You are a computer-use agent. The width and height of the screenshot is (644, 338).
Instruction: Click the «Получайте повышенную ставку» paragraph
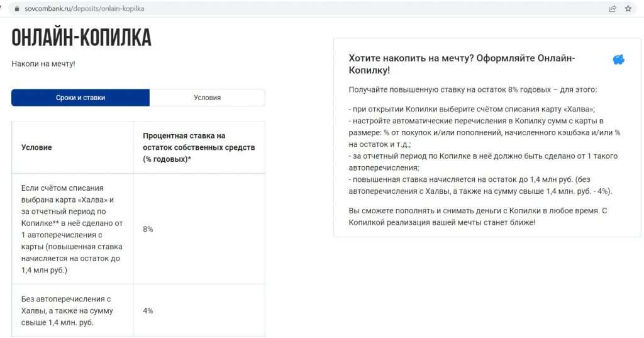pyautogui.click(x=472, y=89)
